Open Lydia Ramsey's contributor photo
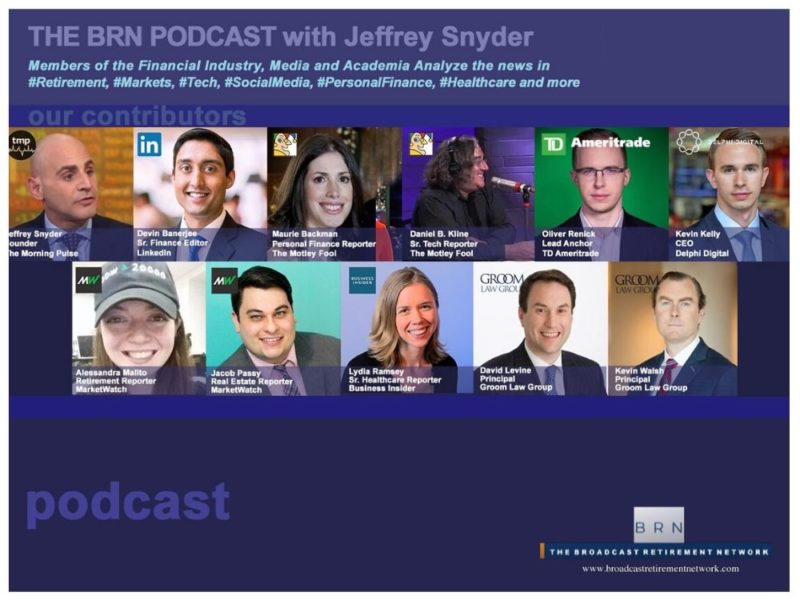 click(407, 329)
